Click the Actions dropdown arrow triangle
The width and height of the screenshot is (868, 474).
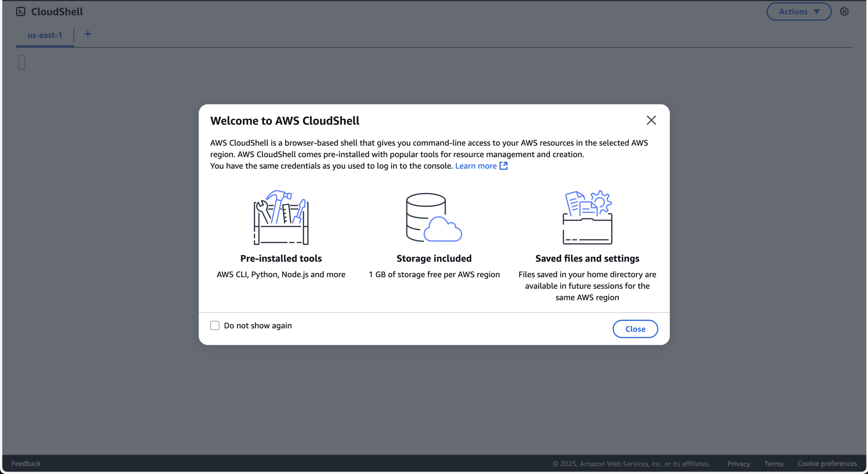[x=817, y=12]
